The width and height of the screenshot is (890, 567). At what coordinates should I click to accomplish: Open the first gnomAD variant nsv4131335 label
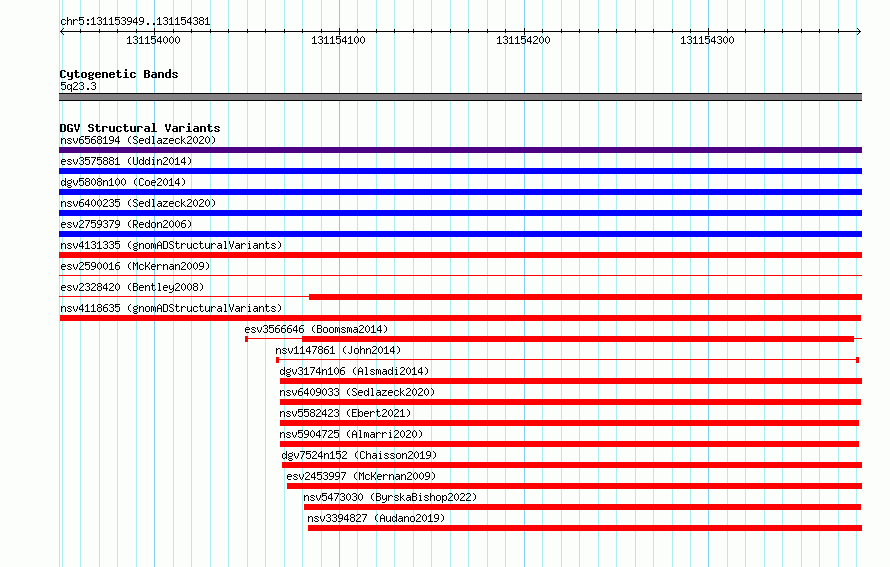[171, 245]
